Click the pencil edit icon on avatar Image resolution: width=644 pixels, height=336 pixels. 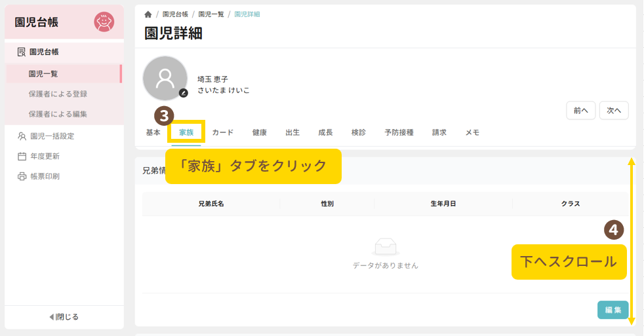(x=184, y=93)
